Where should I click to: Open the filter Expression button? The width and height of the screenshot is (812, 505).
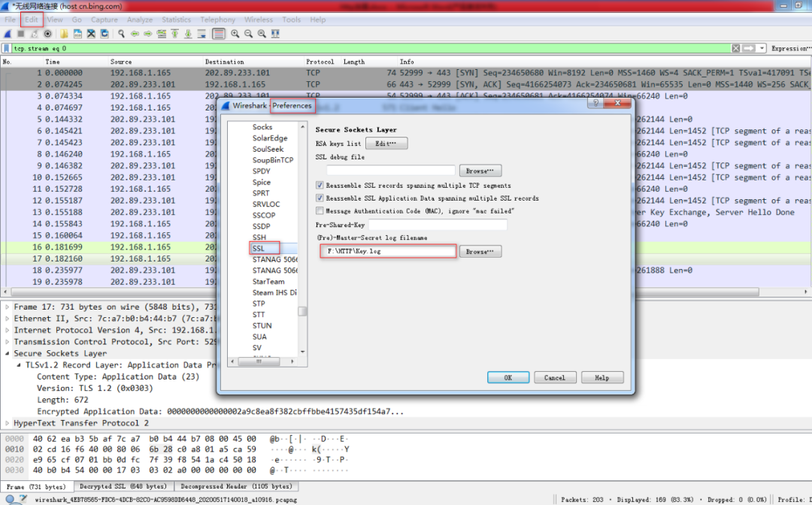(790, 48)
